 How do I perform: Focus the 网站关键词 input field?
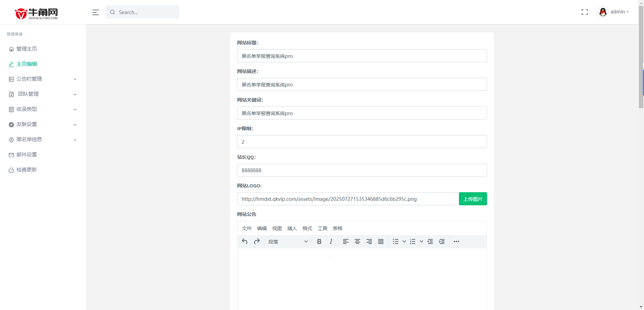(x=362, y=113)
